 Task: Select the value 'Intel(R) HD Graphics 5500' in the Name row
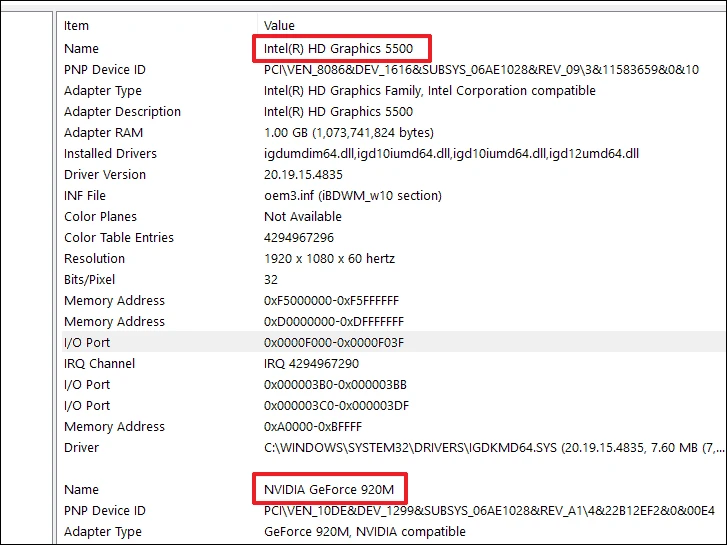click(338, 49)
